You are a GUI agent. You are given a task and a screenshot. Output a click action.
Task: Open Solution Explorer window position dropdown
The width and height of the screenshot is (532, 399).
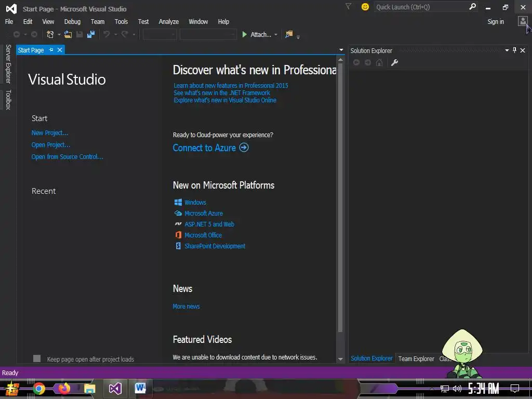(507, 50)
